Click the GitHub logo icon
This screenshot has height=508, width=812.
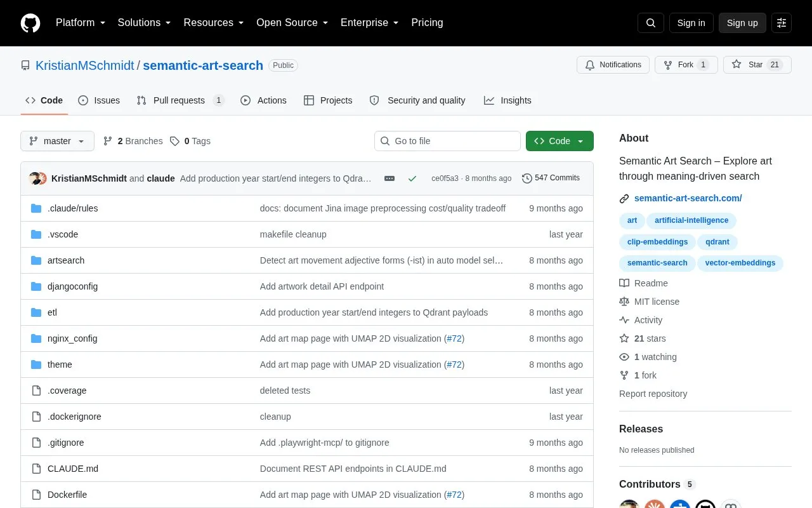point(30,23)
